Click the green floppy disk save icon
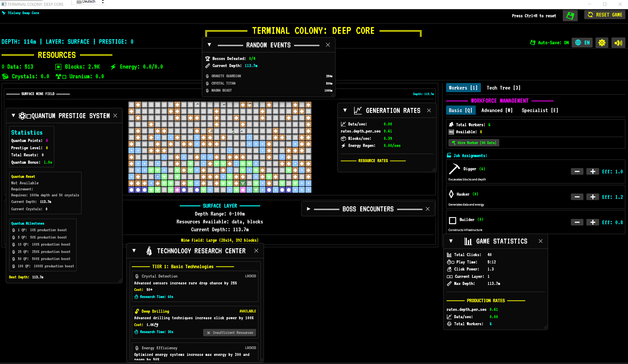Image resolution: width=628 pixels, height=364 pixels. coord(570,16)
